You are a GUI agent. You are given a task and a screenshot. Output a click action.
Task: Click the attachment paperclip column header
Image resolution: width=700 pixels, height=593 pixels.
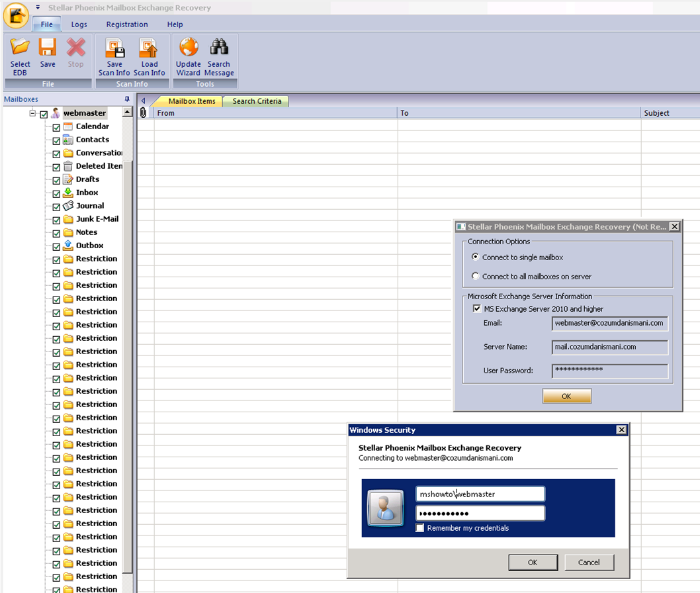(144, 113)
